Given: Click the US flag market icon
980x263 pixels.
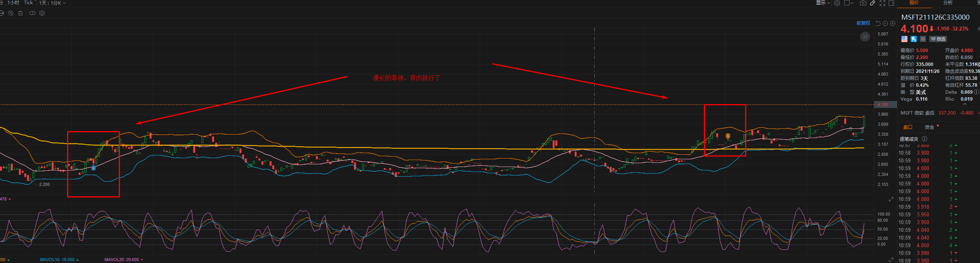Looking at the screenshot, I should (x=904, y=39).
